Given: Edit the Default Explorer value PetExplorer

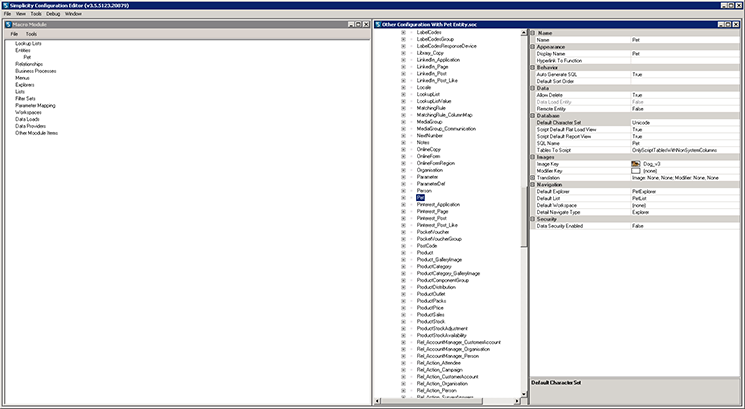Looking at the screenshot, I should click(685, 191).
